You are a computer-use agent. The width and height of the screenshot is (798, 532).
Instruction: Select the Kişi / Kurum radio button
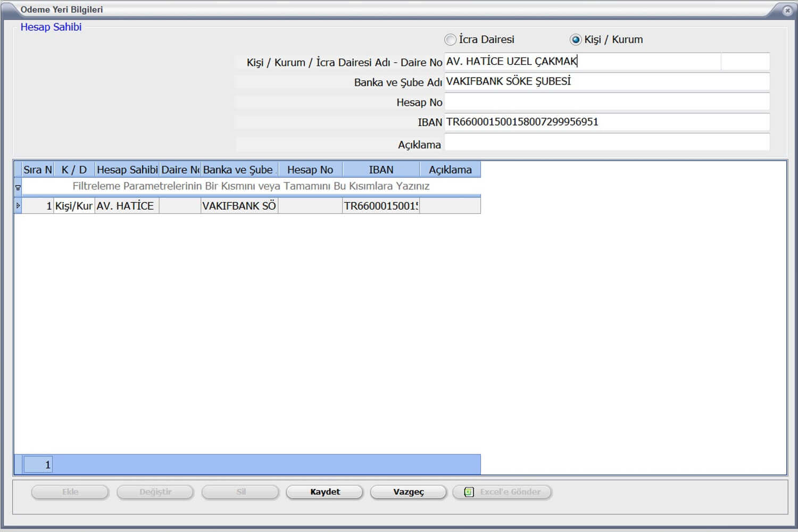click(x=576, y=40)
